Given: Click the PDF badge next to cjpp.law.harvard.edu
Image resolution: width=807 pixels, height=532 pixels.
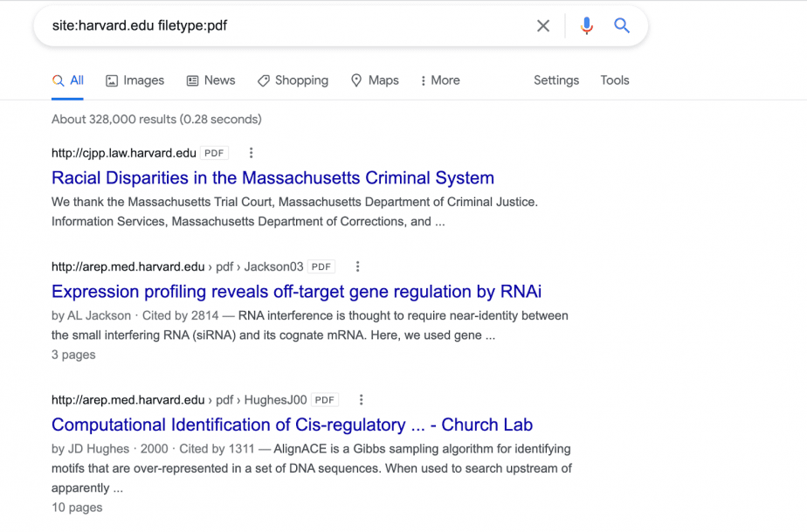Looking at the screenshot, I should [x=214, y=153].
